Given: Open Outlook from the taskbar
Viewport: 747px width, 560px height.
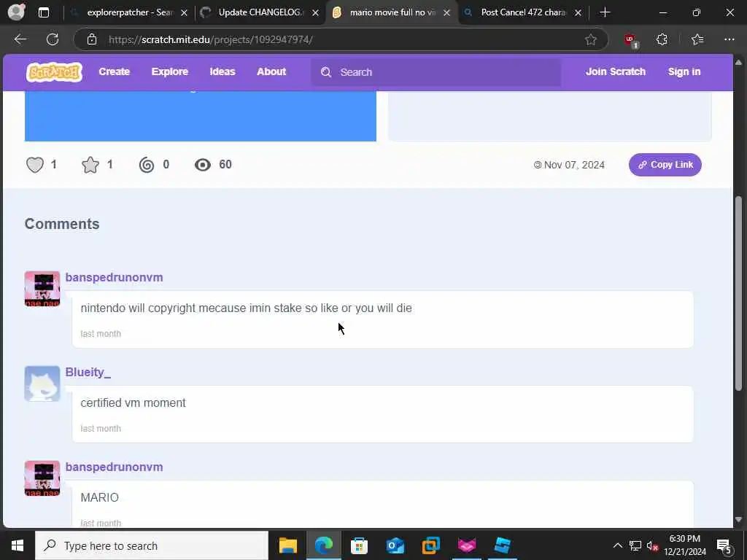Looking at the screenshot, I should (x=395, y=545).
